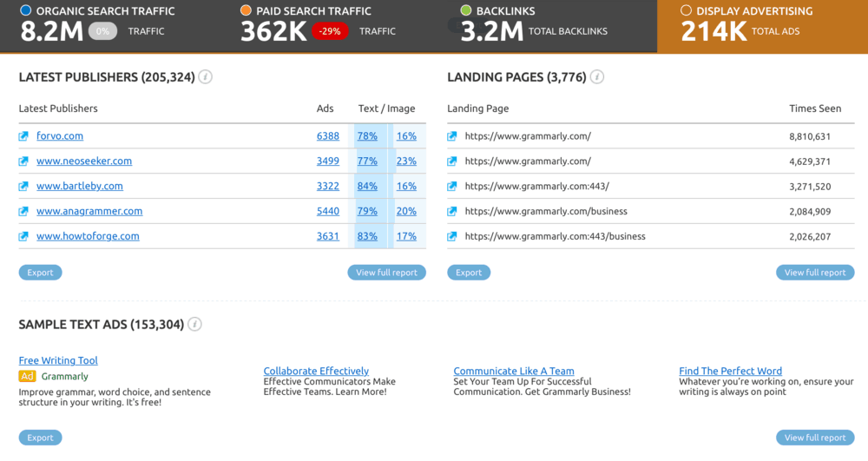
Task: Select the times seen value 8,810,631
Action: tap(810, 136)
